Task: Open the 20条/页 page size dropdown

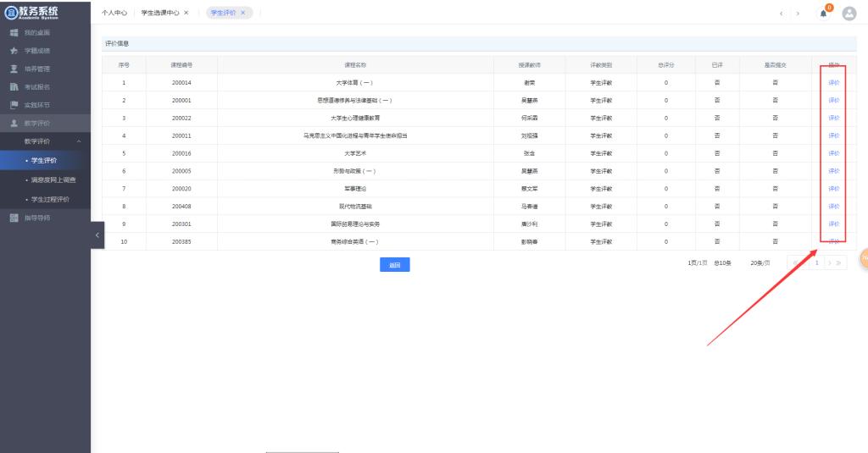Action: point(760,263)
